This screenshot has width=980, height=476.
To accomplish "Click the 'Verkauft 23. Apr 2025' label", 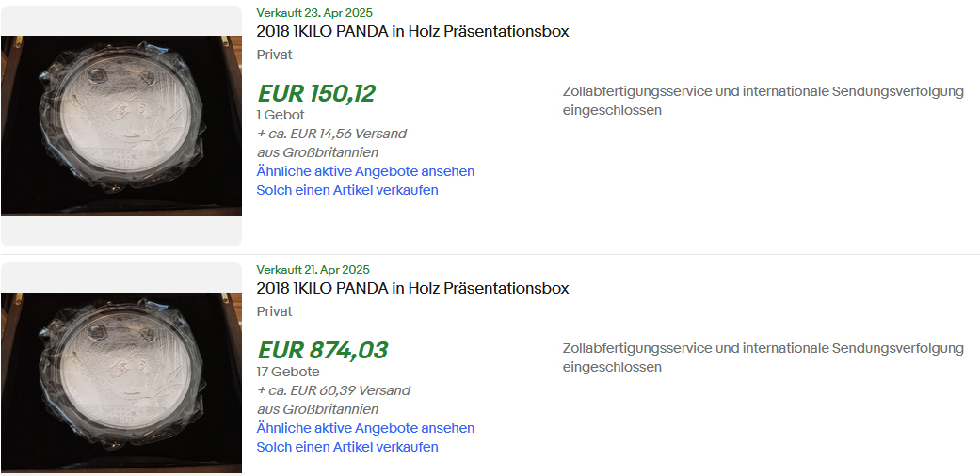I will tap(313, 12).
